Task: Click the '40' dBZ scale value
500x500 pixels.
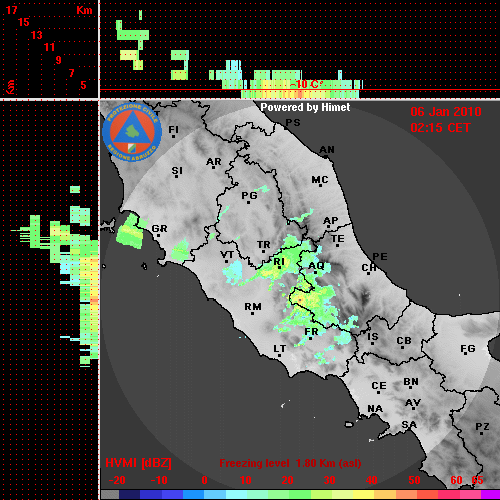Action: 372,480
